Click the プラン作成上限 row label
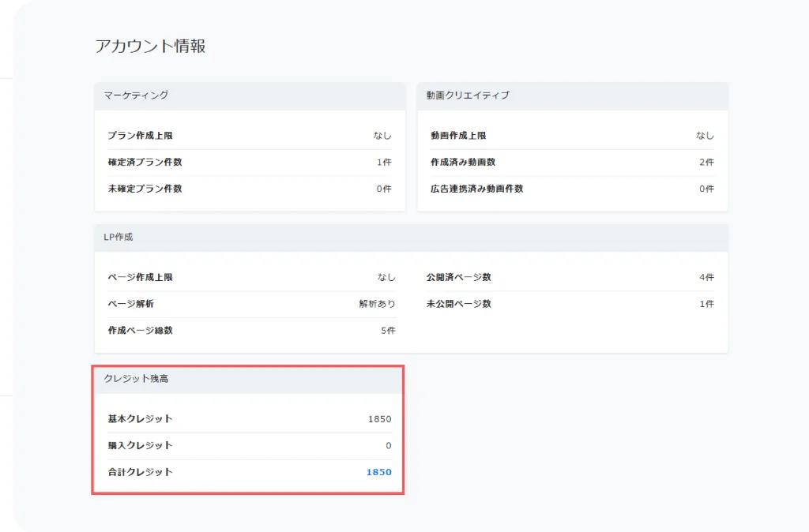This screenshot has width=809, height=532. [x=140, y=136]
